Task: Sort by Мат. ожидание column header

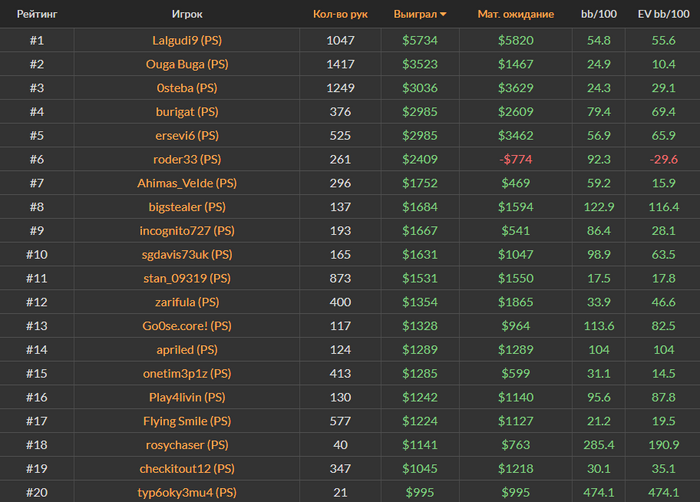Action: [x=515, y=15]
